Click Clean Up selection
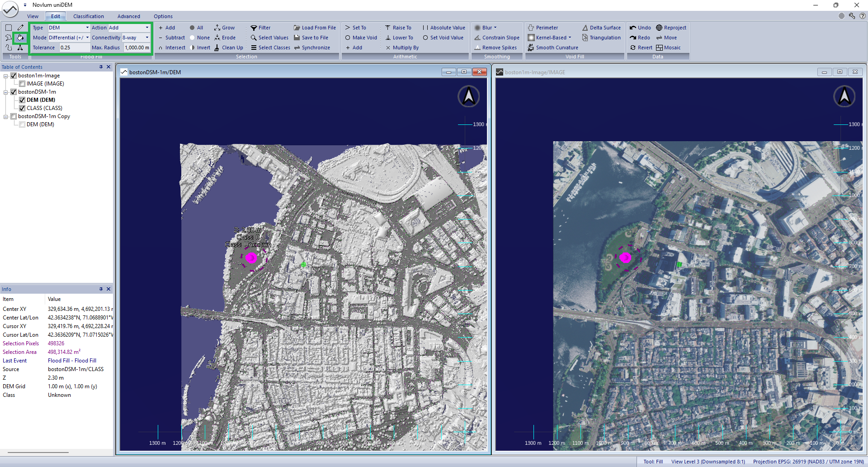Viewport: 868px width, 467px height. (x=228, y=48)
